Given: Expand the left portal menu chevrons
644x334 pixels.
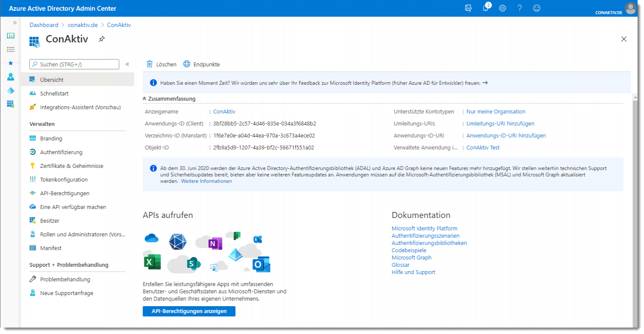Looking at the screenshot, I should tap(15, 23).
